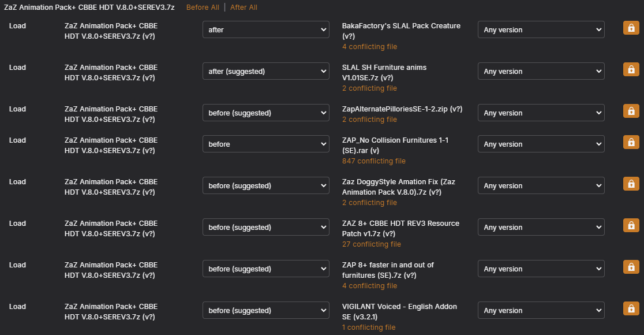
Task: Click mod name 'ZAP_No Collision Furnitures 1-1 (SE).rar'
Action: [x=395, y=145]
